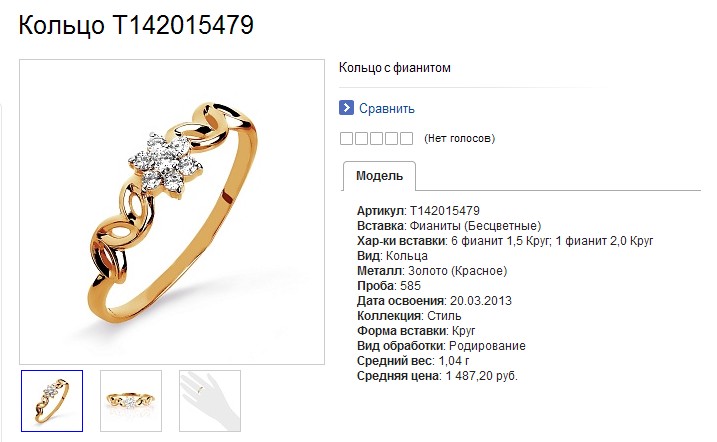View the ring-on-hand thumbnail

(210, 401)
